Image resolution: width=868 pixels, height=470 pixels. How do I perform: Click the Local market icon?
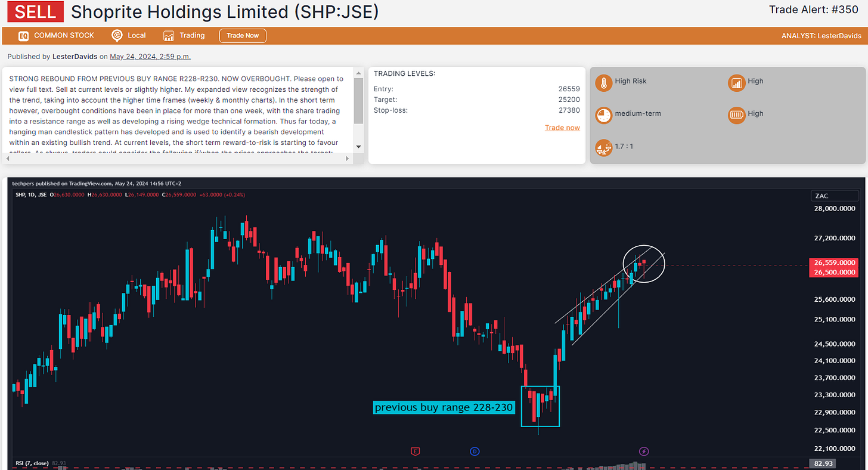tap(117, 36)
